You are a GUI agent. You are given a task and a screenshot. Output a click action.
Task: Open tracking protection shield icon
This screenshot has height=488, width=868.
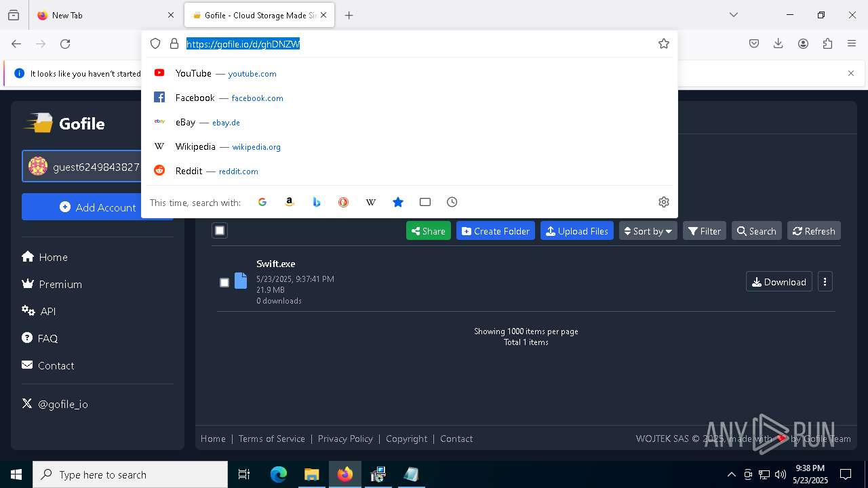[155, 43]
